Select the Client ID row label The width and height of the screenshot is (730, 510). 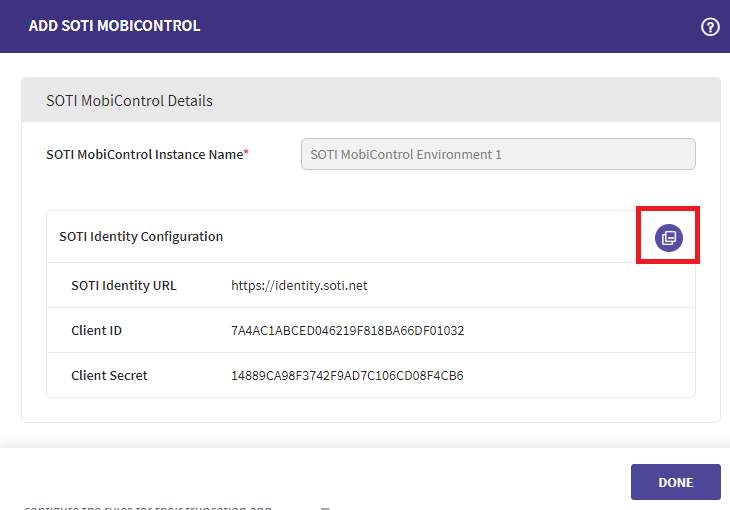pyautogui.click(x=96, y=330)
